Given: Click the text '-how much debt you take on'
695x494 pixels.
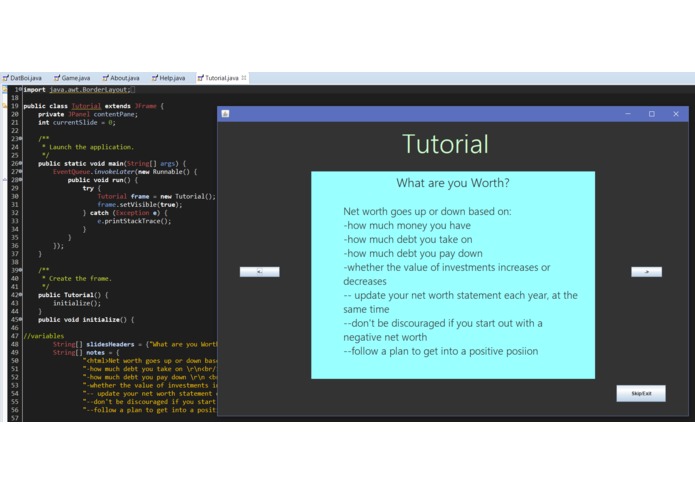Looking at the screenshot, I should click(408, 240).
